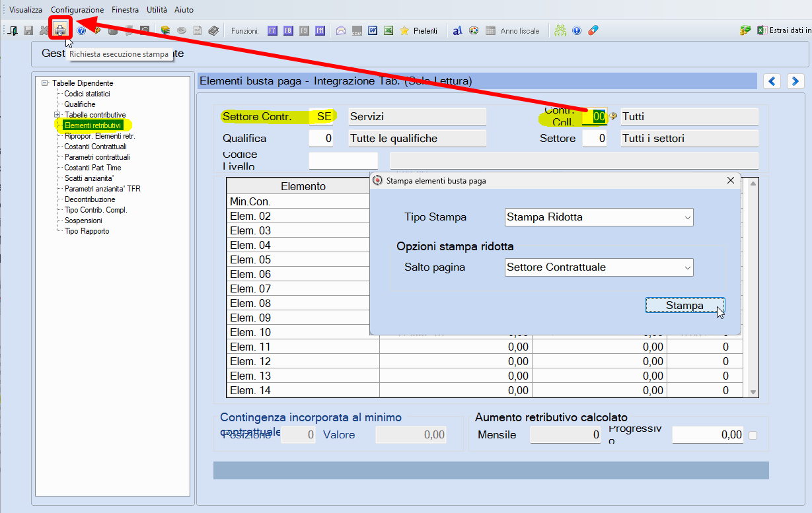
Task: Click the F7 function key icon
Action: tap(272, 30)
